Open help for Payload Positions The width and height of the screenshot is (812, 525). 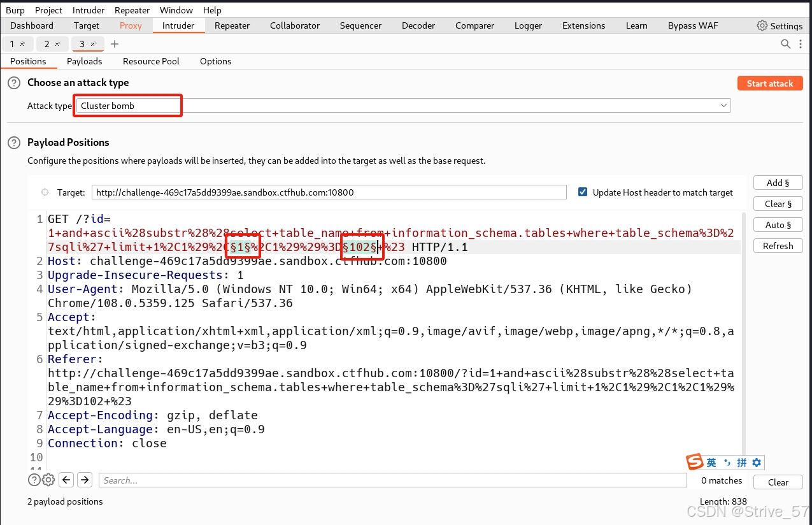click(14, 143)
